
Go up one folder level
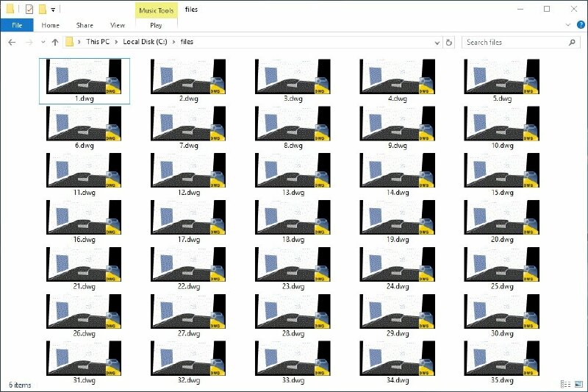pos(55,42)
